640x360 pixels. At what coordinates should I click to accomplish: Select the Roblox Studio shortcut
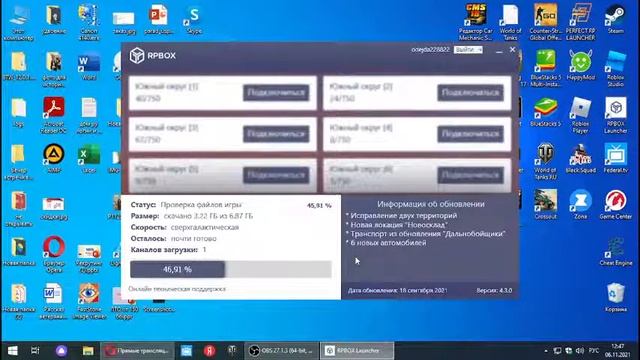[x=616, y=69]
